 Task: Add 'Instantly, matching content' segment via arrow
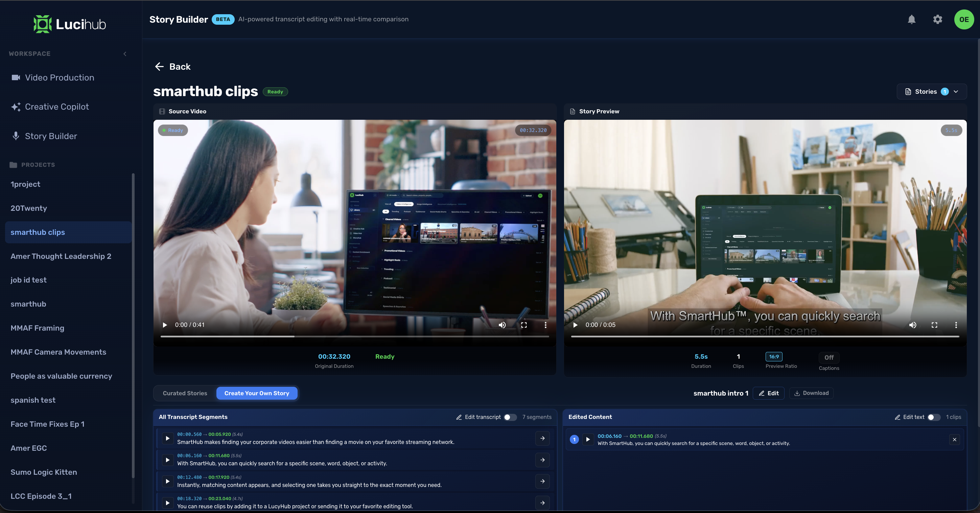[542, 482]
